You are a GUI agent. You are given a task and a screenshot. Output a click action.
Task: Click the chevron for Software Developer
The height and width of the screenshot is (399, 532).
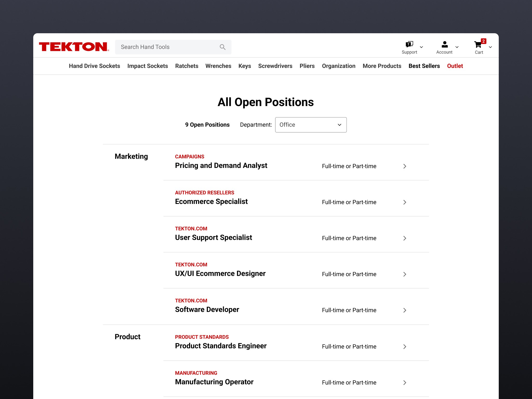[x=405, y=310]
